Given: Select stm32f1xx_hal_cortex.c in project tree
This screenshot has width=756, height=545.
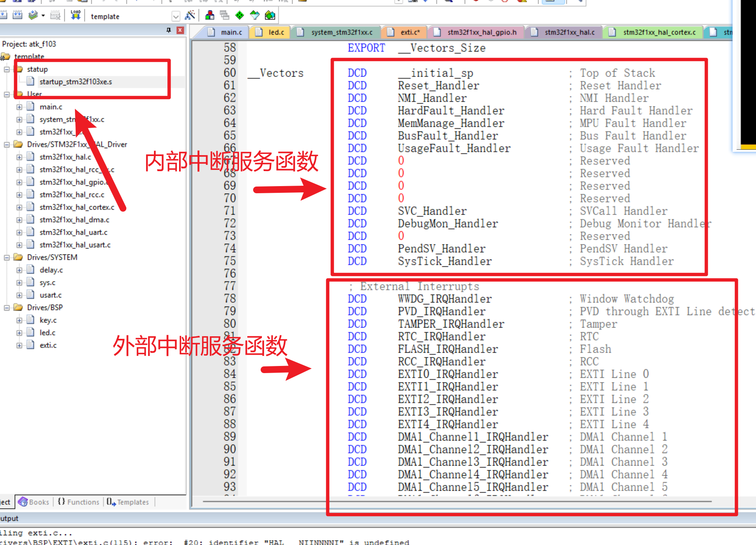Looking at the screenshot, I should click(77, 207).
